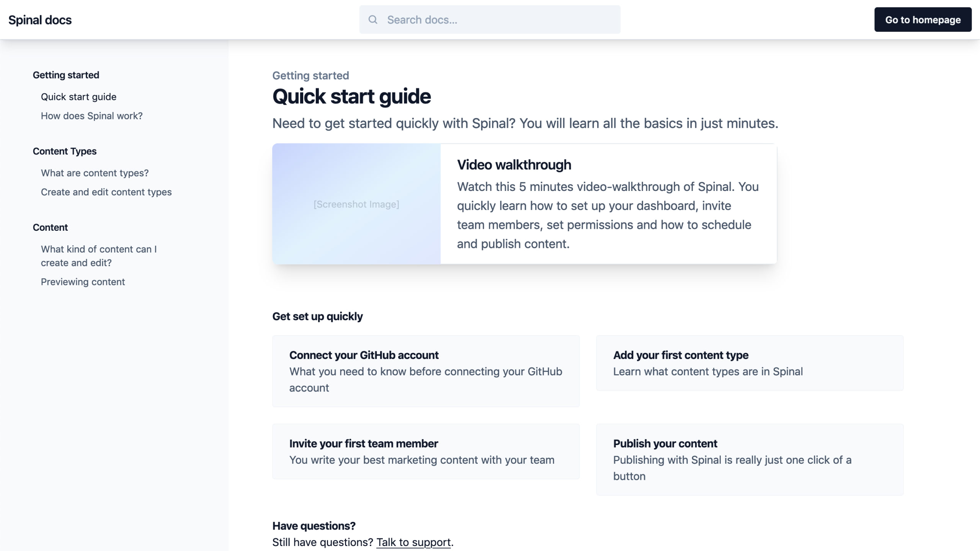This screenshot has width=980, height=551.
Task: Click the Getting started sidebar heading
Action: click(x=66, y=75)
